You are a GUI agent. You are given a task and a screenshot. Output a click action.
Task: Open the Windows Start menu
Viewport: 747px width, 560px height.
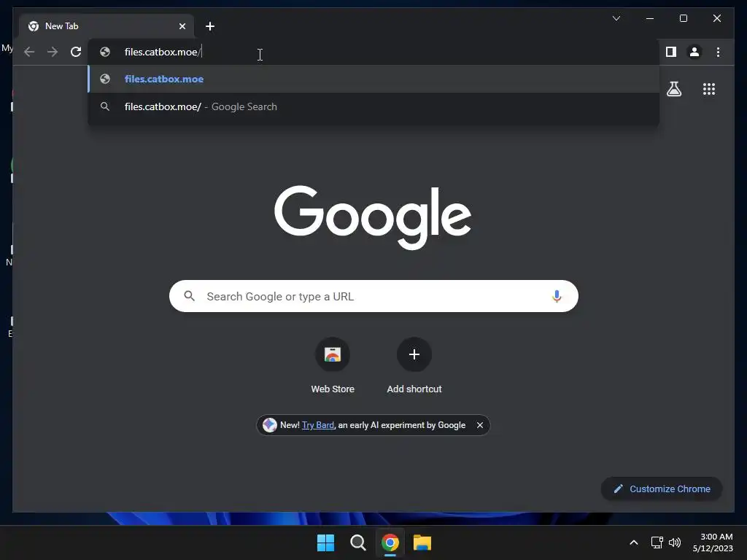click(326, 542)
